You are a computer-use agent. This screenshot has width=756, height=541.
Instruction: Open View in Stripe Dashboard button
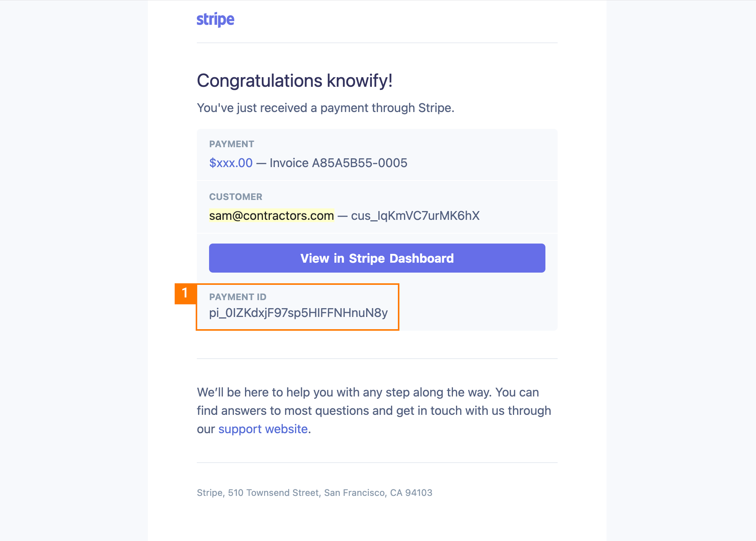coord(377,258)
